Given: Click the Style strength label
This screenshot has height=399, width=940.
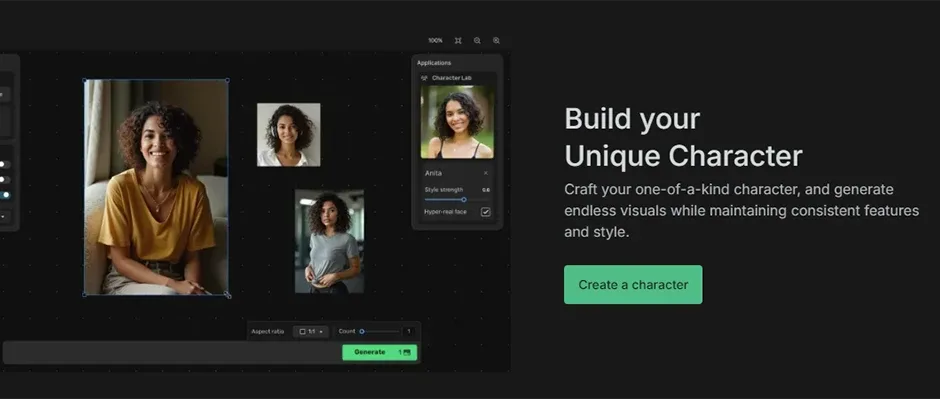Looking at the screenshot, I should [444, 190].
